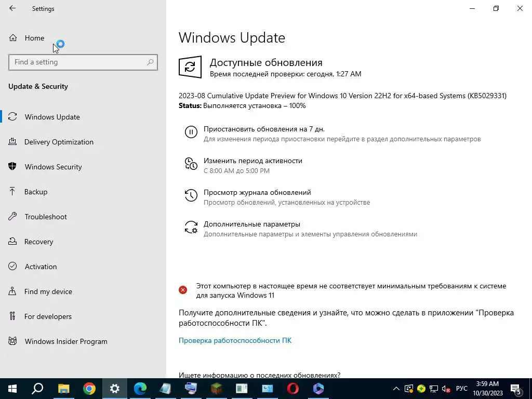Screen dimensions: 532x399
Task: Click the muted volume tray icon
Action: pos(446,389)
